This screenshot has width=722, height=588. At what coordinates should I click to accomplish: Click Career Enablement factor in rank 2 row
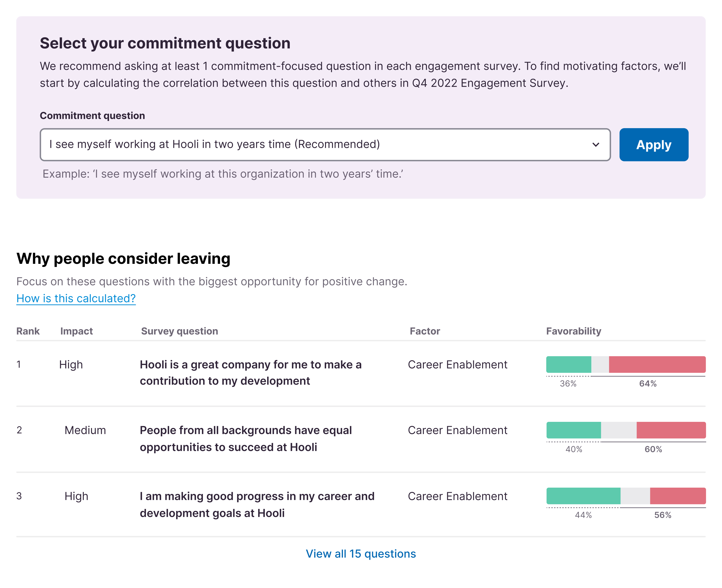click(457, 430)
